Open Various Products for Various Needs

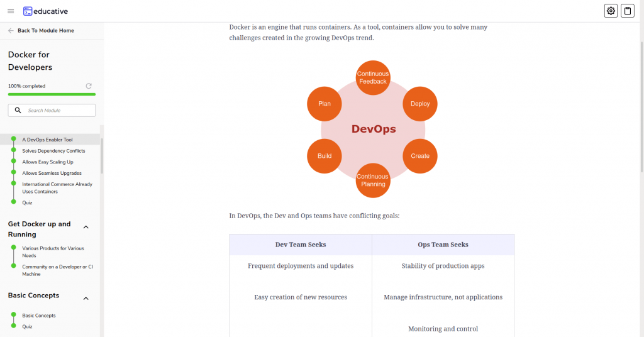point(53,251)
